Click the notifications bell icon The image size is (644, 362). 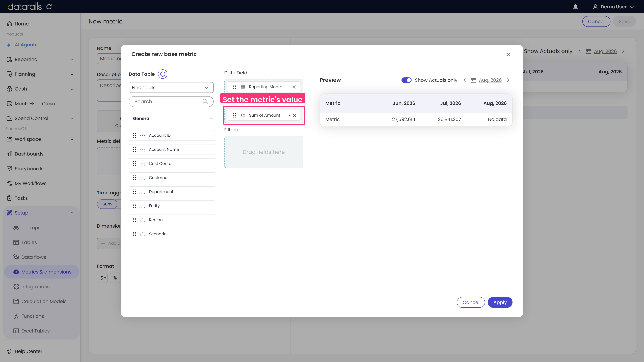(x=575, y=7)
